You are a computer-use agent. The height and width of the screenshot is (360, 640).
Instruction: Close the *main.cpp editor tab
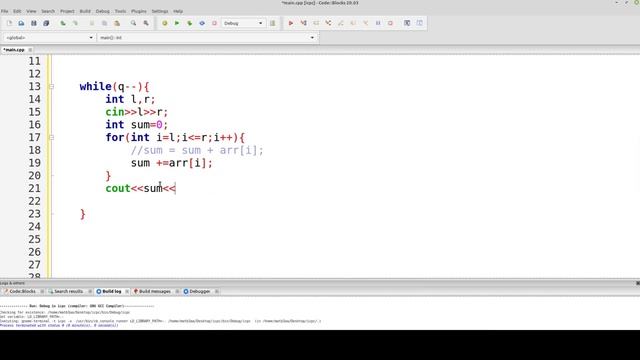(30, 50)
